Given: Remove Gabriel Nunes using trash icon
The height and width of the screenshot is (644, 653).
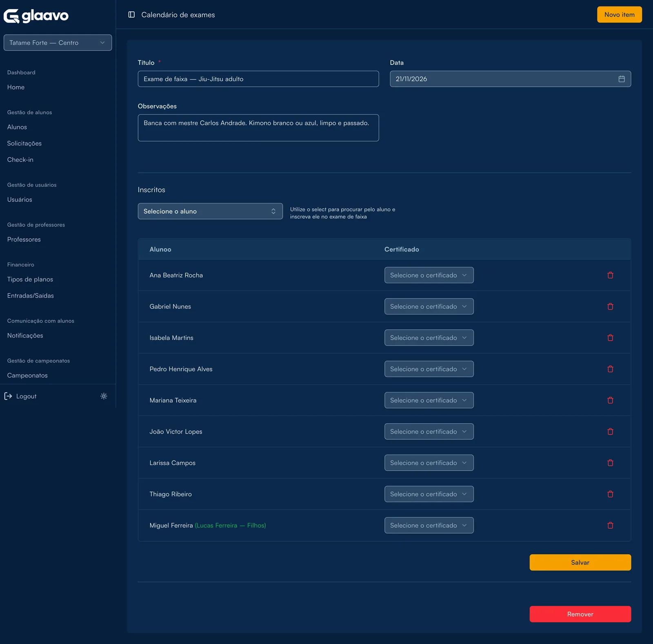Looking at the screenshot, I should coord(610,307).
